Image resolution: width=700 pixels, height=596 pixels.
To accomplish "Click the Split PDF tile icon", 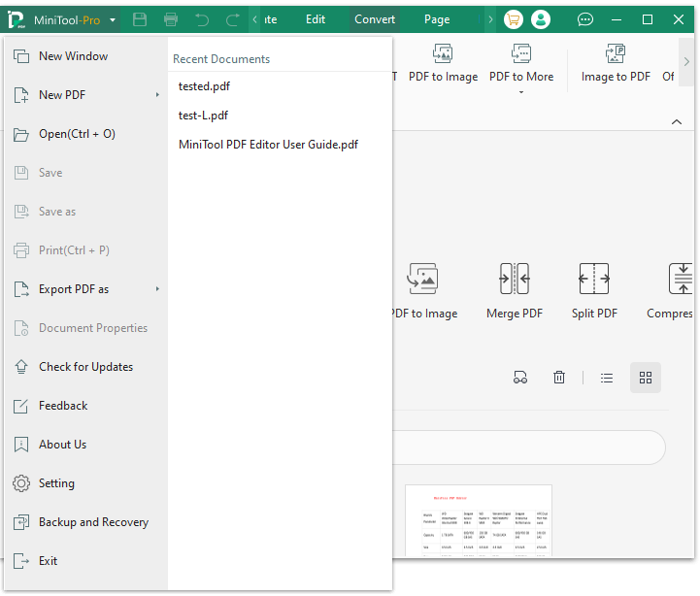I will pyautogui.click(x=594, y=279).
